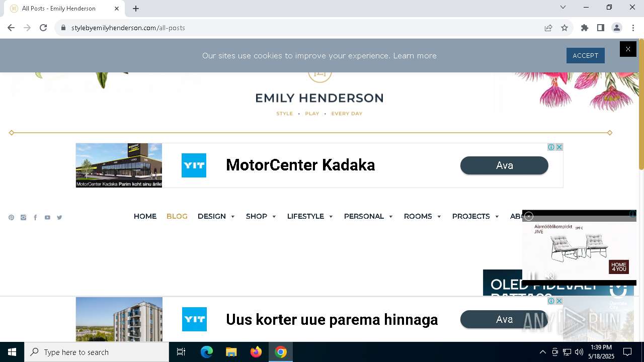The image size is (644, 362).
Task: Bookmark this page with star icon
Action: (x=565, y=28)
